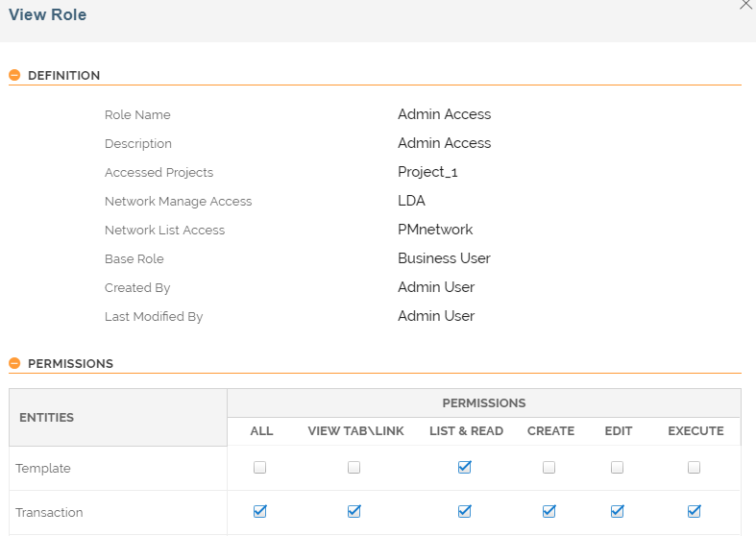Tick the Template Create checkbox

[549, 468]
